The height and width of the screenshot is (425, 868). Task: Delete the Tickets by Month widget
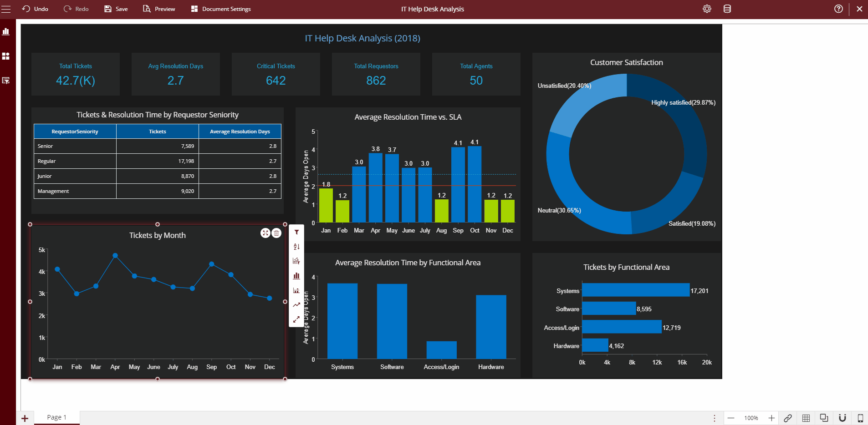point(276,233)
